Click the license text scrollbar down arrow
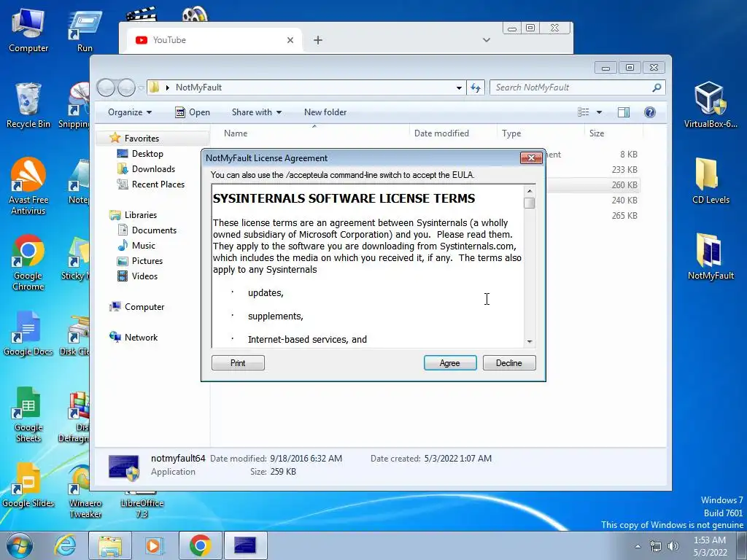 click(x=530, y=342)
